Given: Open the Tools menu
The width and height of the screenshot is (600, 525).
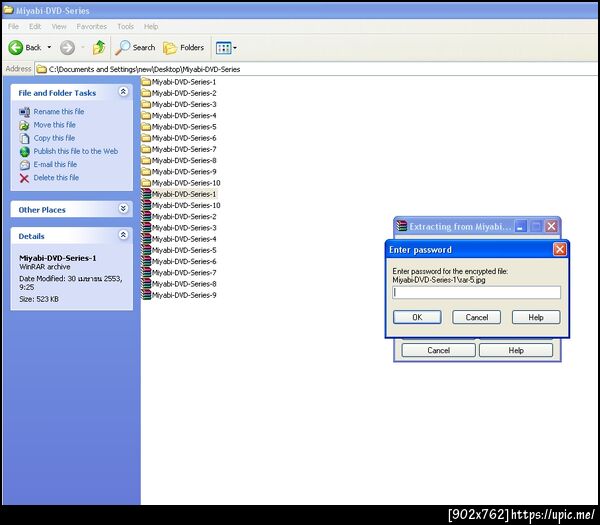Looking at the screenshot, I should [x=126, y=26].
